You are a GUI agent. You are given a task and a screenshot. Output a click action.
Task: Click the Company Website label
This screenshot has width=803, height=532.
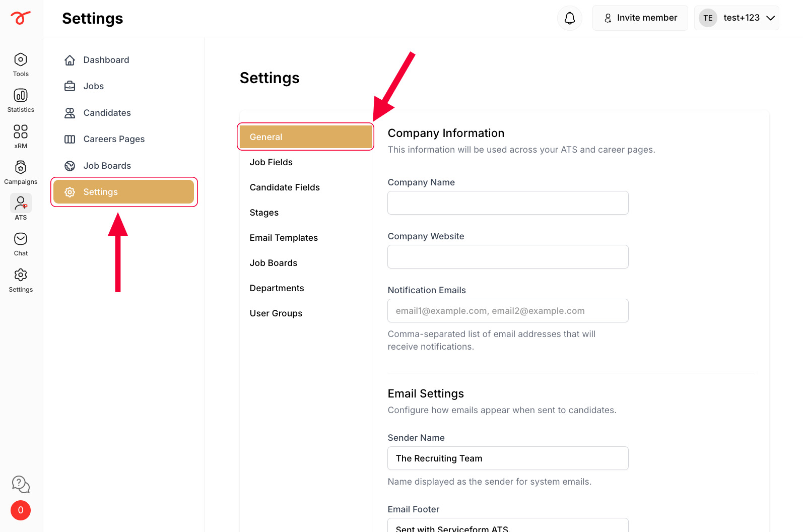coord(426,236)
